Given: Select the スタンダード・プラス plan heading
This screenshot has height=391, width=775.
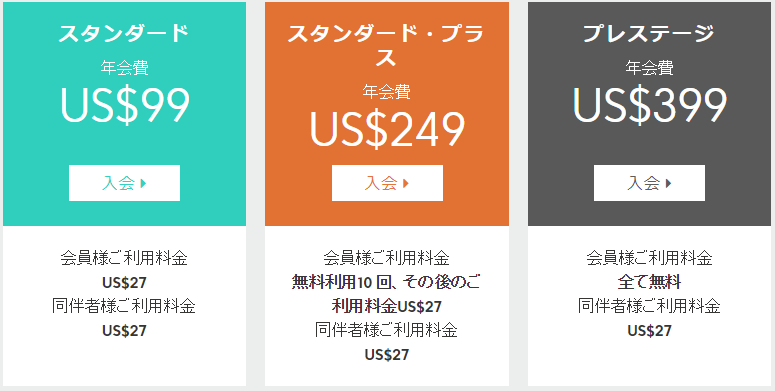Looking at the screenshot, I should [386, 45].
